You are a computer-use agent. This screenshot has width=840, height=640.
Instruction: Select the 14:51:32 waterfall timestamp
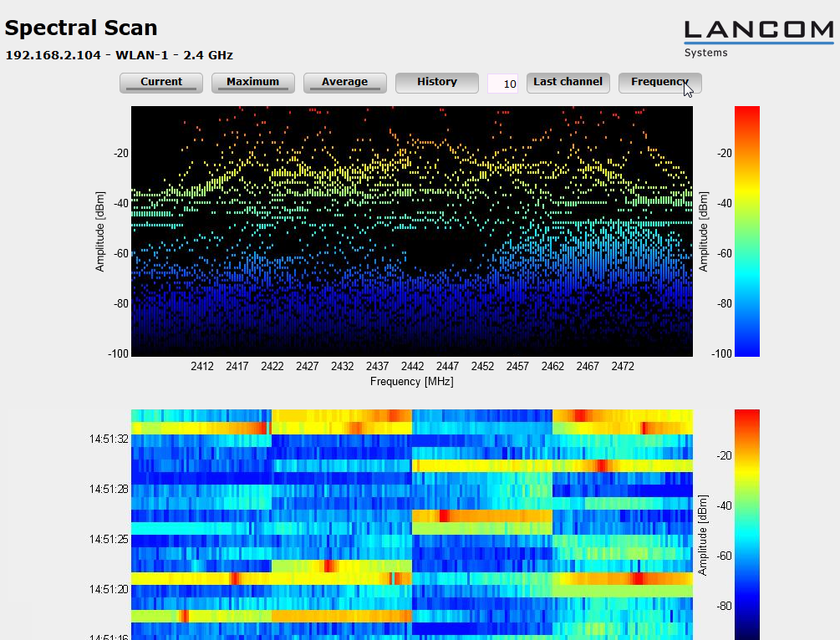click(109, 439)
